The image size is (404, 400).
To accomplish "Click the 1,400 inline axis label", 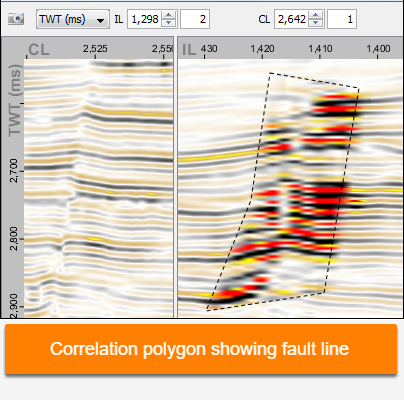I will tap(378, 49).
